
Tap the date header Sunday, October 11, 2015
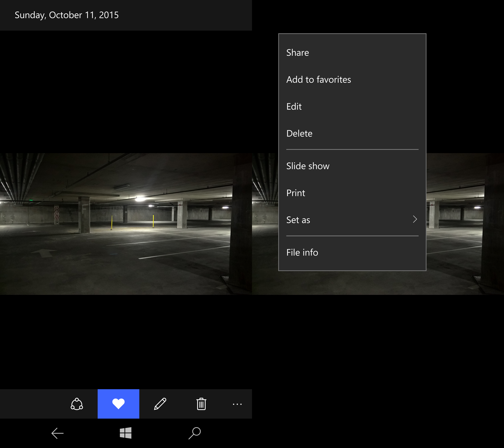tap(66, 15)
